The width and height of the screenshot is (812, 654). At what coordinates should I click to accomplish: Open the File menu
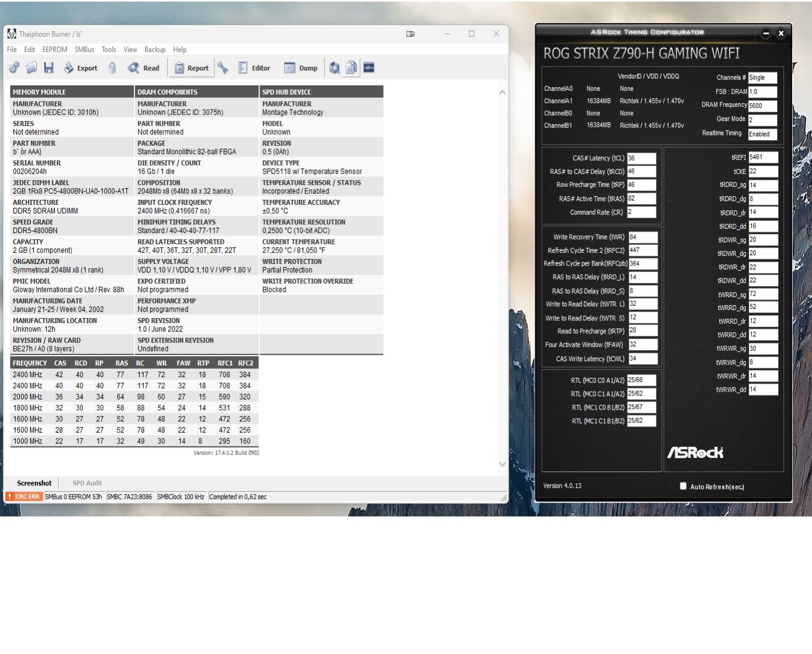(x=12, y=49)
